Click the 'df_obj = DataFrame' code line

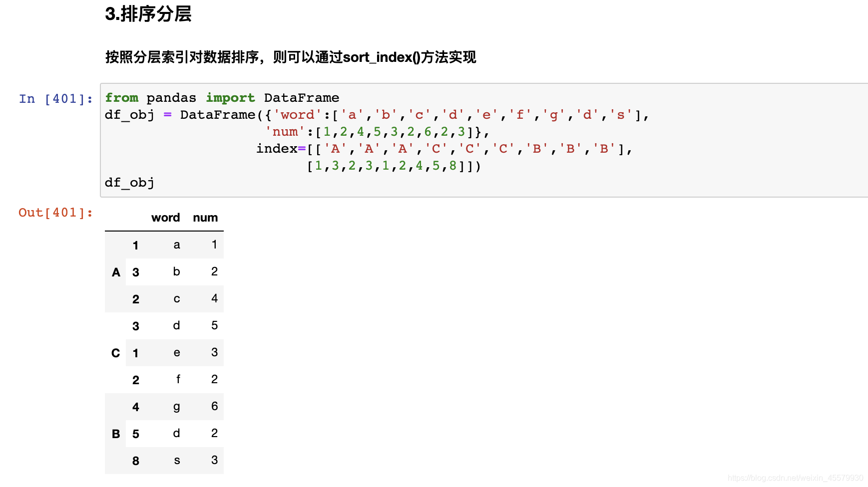coord(377,115)
